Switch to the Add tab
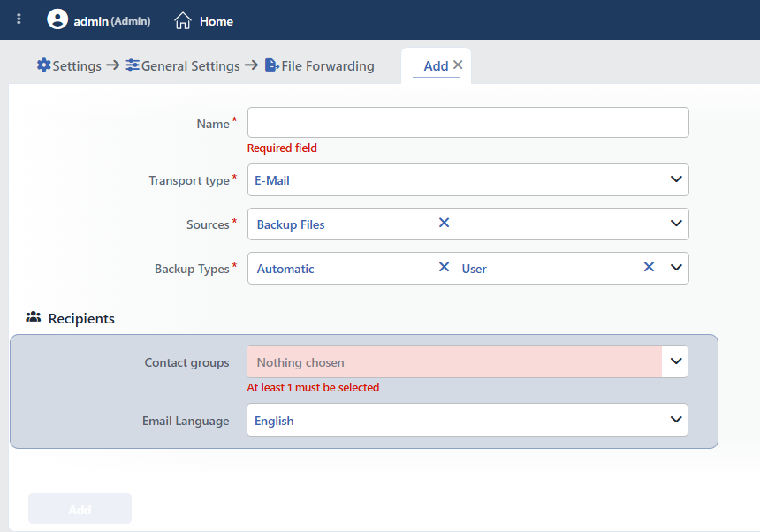Screen dimensions: 760x532 (436, 66)
